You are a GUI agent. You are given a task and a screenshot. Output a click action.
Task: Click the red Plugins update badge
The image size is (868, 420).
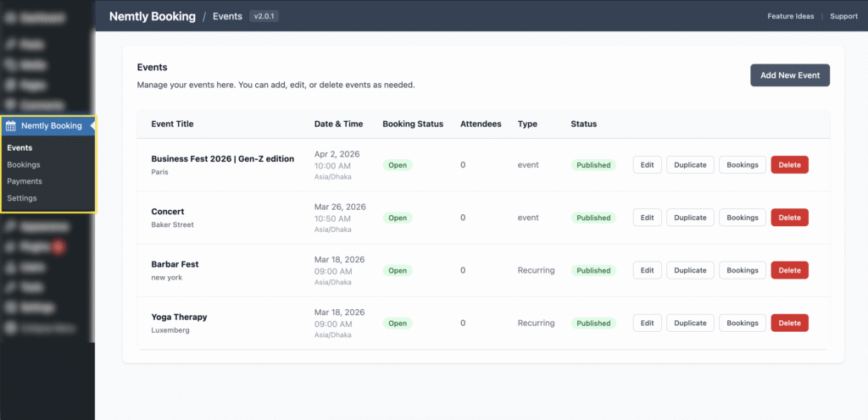click(58, 246)
